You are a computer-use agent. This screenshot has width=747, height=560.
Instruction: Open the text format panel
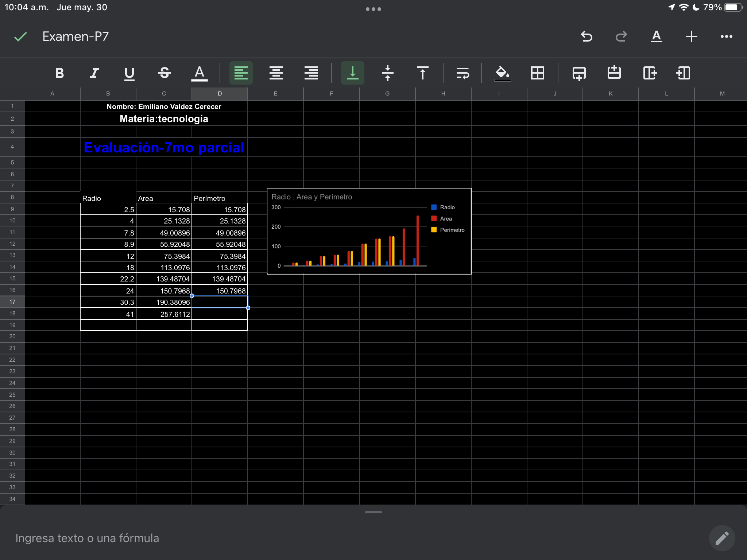[657, 36]
